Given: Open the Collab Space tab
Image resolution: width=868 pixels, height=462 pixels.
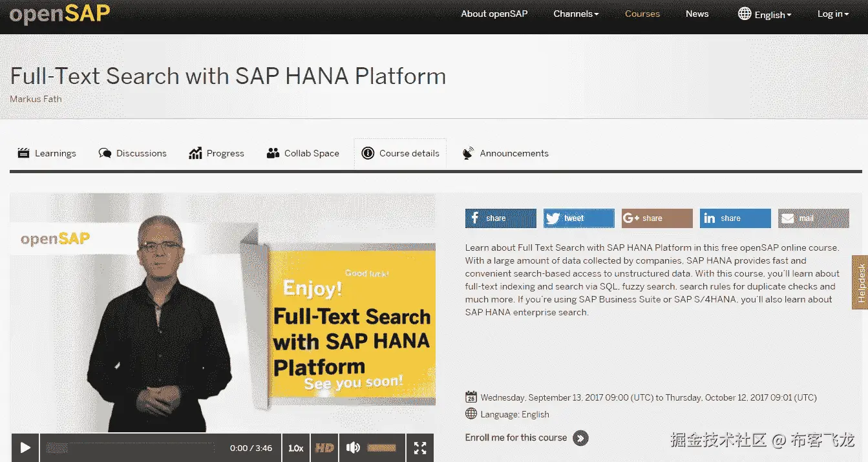Looking at the screenshot, I should point(302,153).
